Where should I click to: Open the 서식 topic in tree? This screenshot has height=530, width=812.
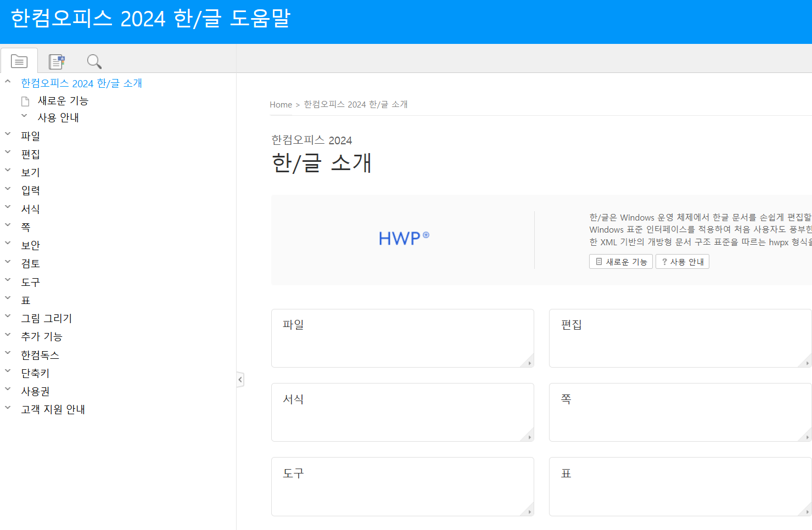point(31,209)
